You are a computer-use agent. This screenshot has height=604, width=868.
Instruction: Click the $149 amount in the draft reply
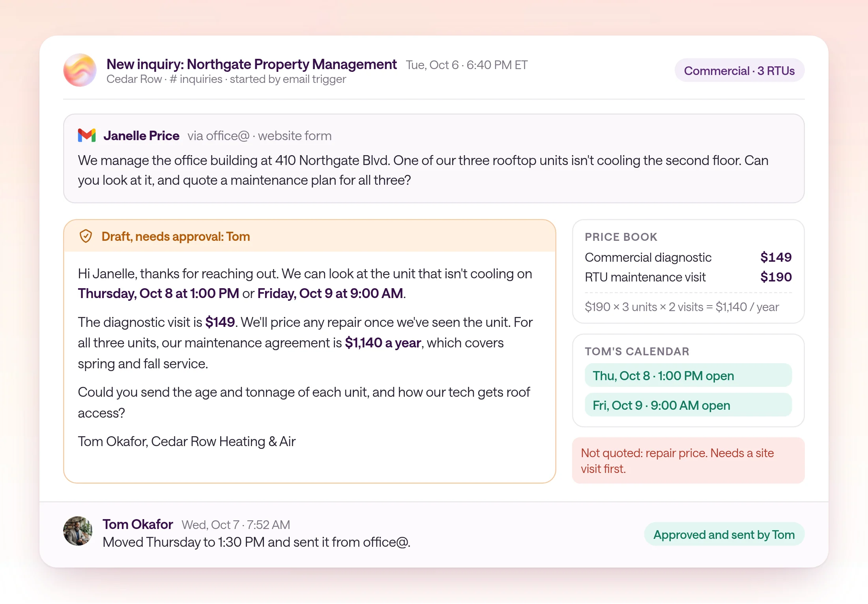tap(220, 322)
